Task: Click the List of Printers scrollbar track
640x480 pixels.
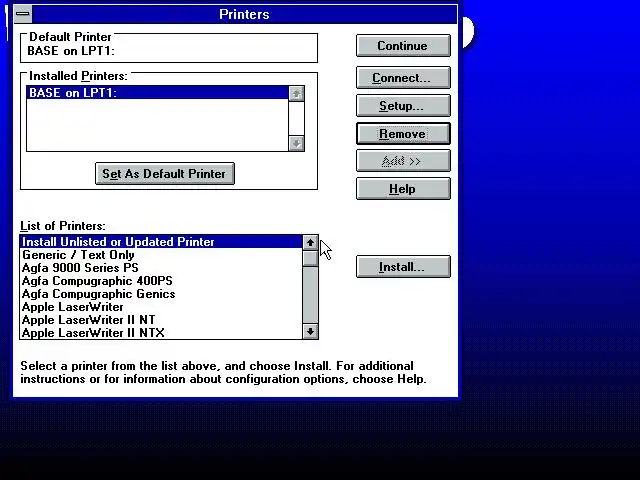Action: (x=310, y=296)
